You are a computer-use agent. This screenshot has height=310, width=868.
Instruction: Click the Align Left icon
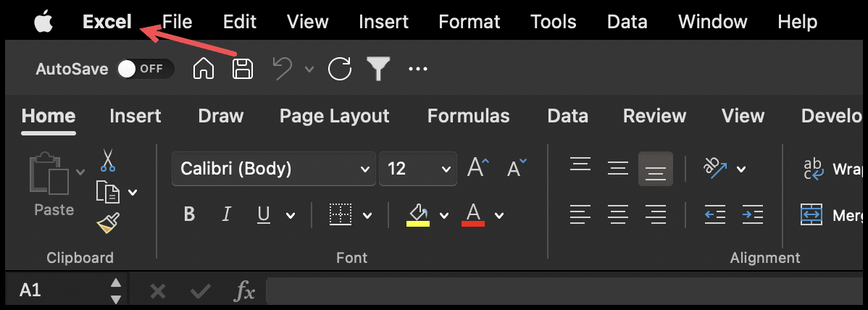coord(580,214)
